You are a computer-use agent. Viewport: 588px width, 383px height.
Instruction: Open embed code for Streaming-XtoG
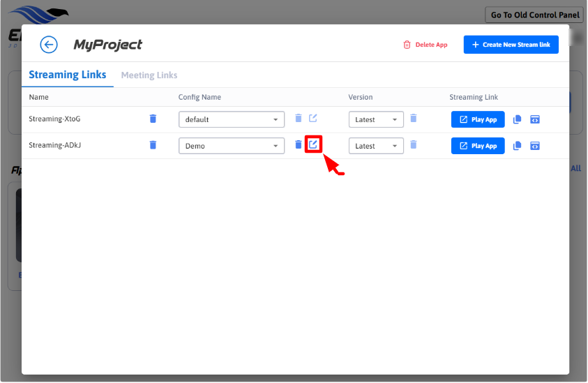[535, 119]
